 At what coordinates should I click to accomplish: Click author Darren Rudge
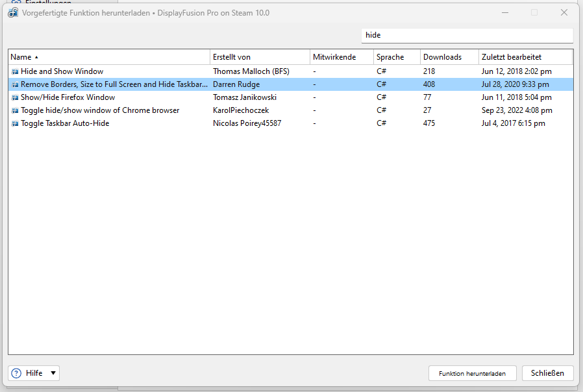pos(236,84)
